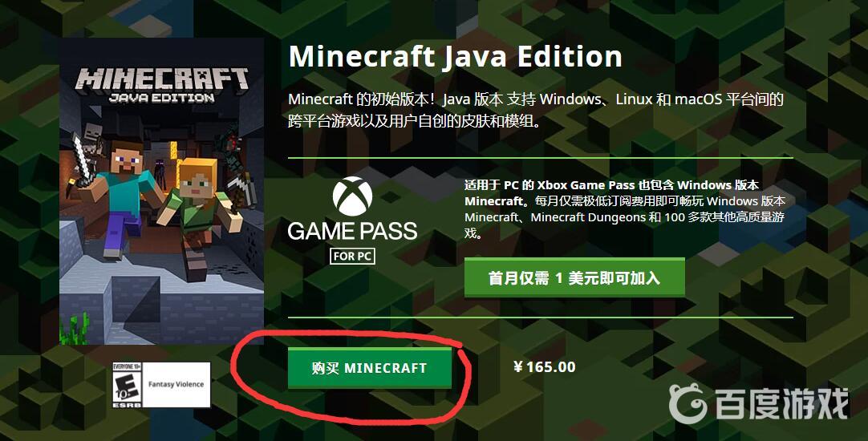Click the Enderman in the cover background
Viewport: 868px width, 441px height.
coord(160,174)
